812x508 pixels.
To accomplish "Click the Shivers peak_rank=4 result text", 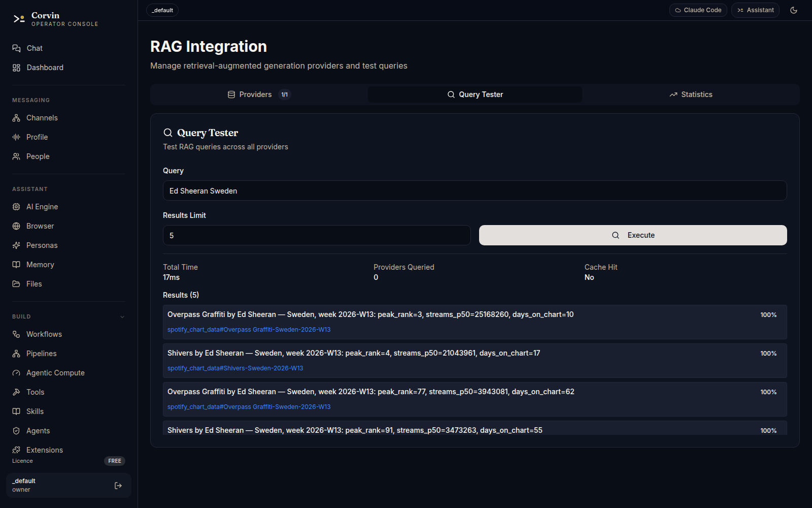I will coord(354,353).
